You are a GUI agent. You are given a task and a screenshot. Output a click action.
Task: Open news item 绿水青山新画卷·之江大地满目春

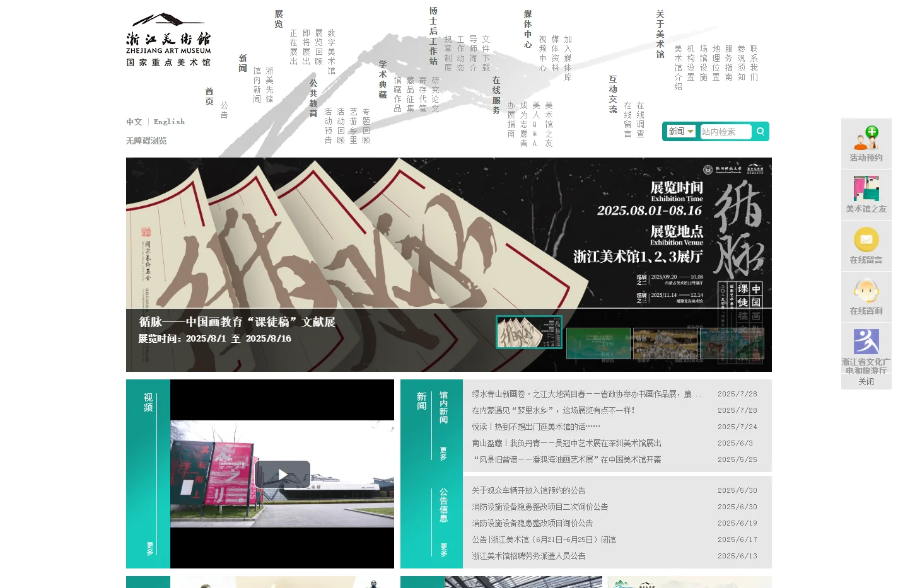tap(586, 394)
